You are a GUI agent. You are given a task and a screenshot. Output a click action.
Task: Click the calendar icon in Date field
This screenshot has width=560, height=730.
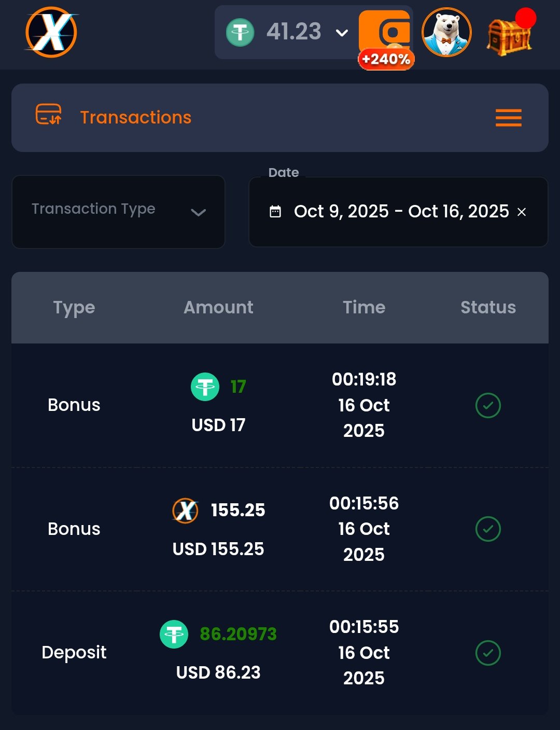click(x=275, y=212)
